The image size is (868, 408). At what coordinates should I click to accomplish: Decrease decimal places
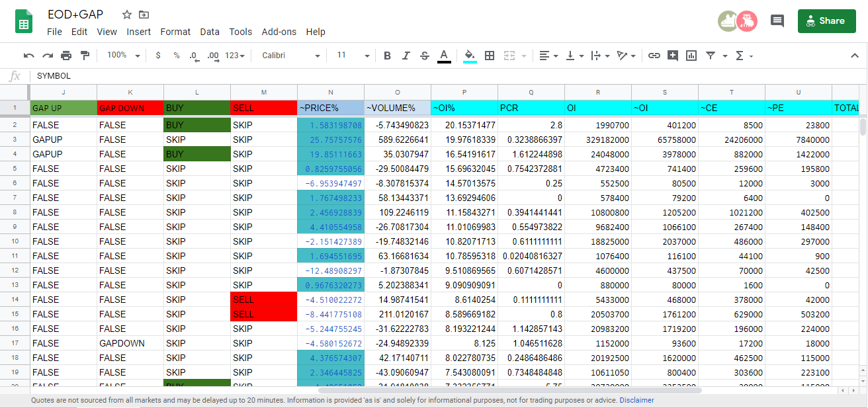click(194, 56)
